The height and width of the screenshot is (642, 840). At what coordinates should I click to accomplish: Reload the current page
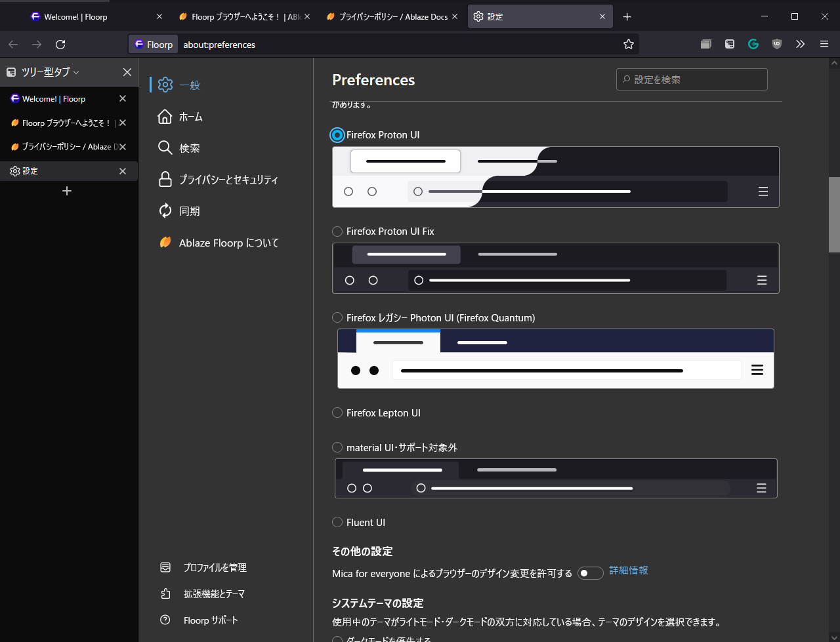point(60,44)
